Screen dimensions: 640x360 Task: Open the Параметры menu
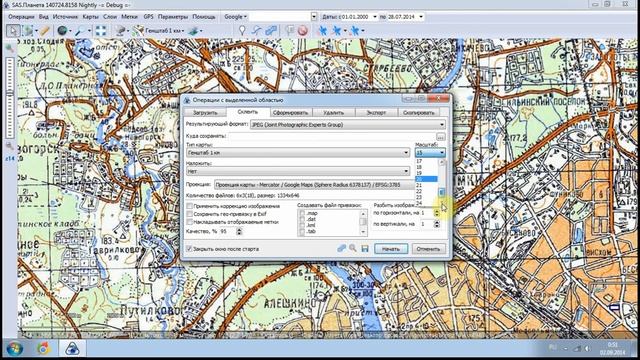[x=173, y=17]
